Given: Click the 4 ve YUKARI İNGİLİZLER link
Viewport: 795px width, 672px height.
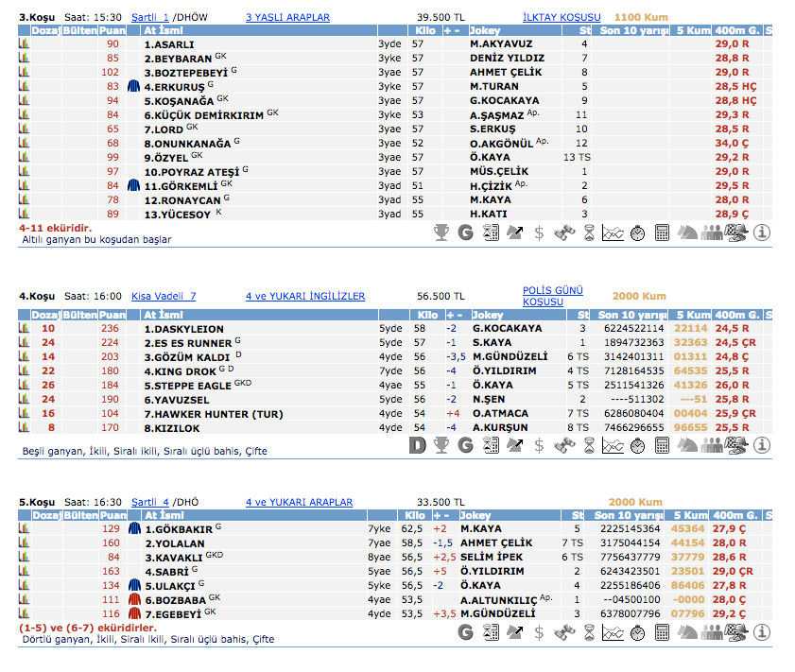Looking at the screenshot, I should [304, 296].
